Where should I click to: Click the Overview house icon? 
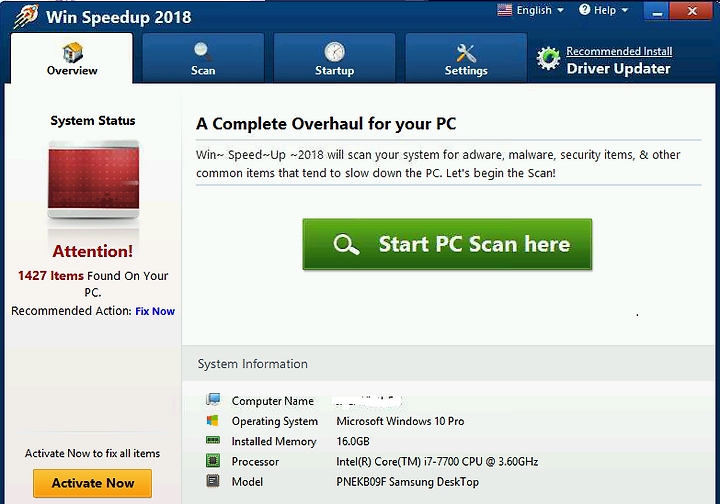coord(72,52)
